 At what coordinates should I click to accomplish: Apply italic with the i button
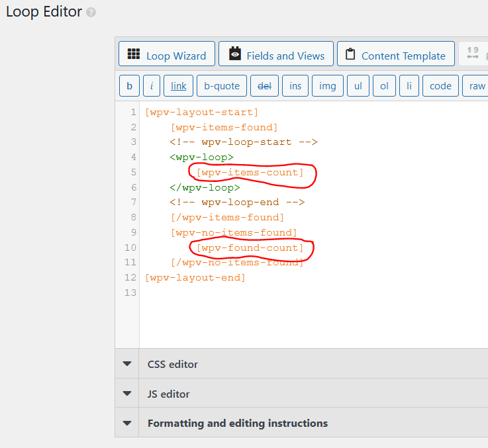152,86
